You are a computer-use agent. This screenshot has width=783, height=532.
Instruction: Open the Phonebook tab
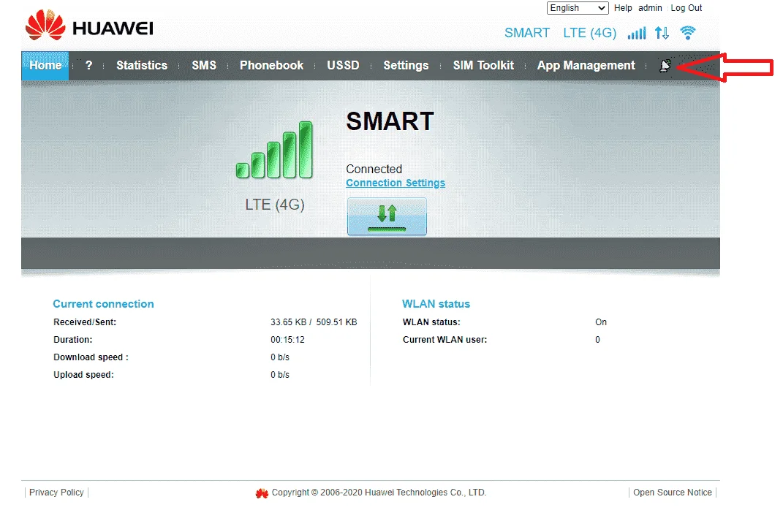272,65
